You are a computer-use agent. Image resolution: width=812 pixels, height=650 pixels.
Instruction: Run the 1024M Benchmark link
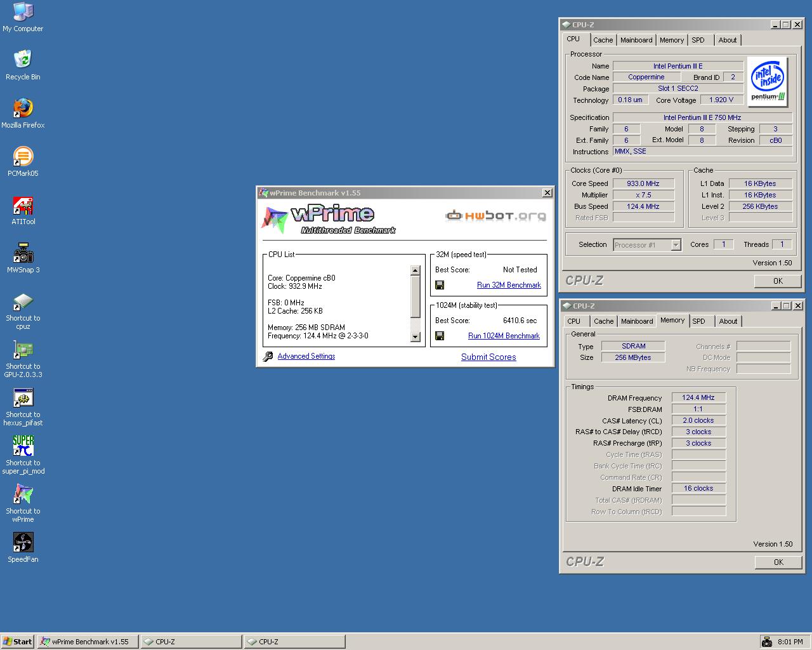pyautogui.click(x=504, y=336)
